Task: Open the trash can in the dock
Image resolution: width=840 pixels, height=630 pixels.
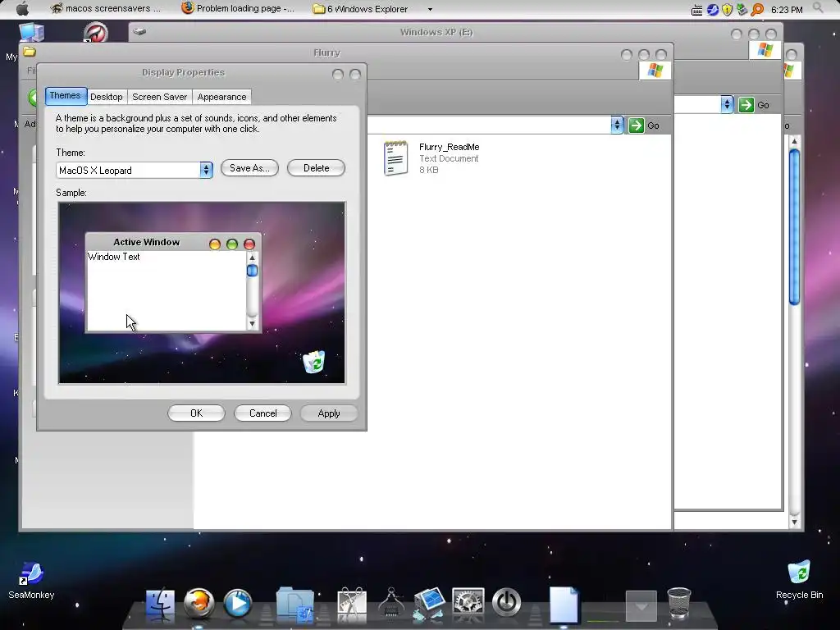Action: (x=678, y=603)
